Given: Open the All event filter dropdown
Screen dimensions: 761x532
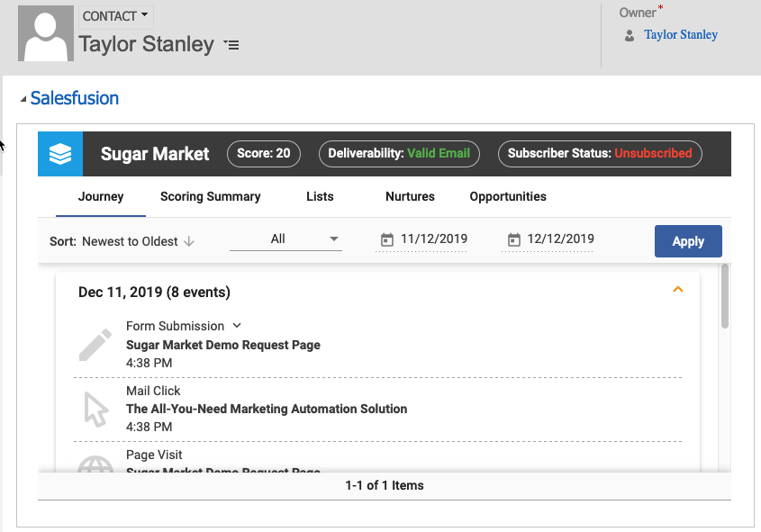Looking at the screenshot, I should (285, 239).
